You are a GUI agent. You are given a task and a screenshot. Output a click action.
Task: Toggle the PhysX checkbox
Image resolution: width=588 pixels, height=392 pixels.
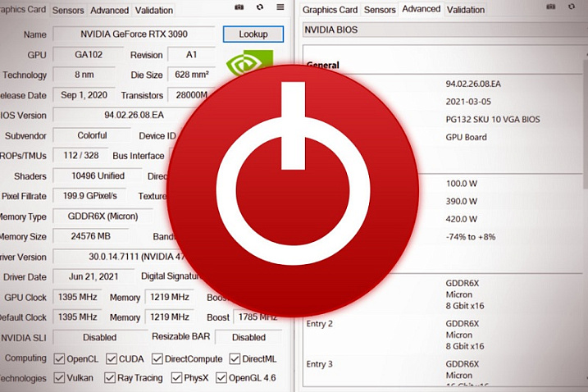tap(176, 377)
